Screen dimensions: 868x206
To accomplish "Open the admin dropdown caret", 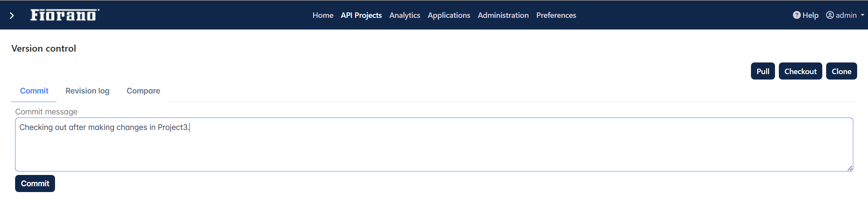I will tap(862, 15).
